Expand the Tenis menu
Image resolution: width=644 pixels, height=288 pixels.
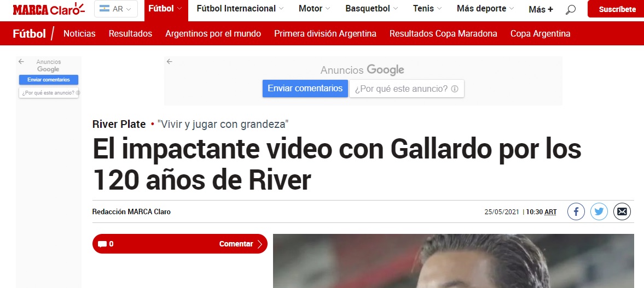click(427, 9)
